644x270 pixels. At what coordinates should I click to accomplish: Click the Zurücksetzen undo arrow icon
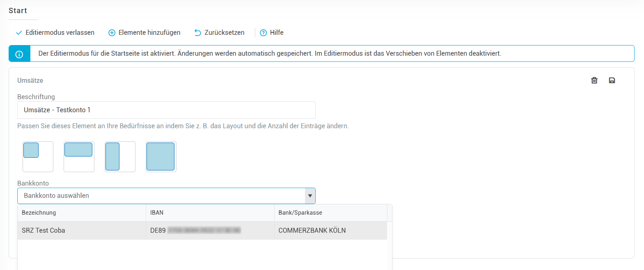pyautogui.click(x=198, y=33)
